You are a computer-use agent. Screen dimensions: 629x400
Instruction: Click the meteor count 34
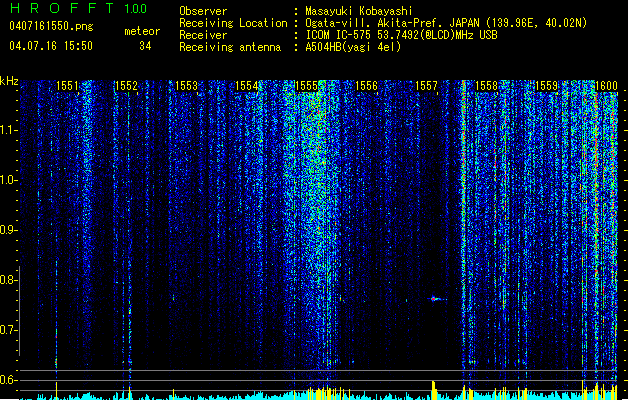[x=145, y=46]
